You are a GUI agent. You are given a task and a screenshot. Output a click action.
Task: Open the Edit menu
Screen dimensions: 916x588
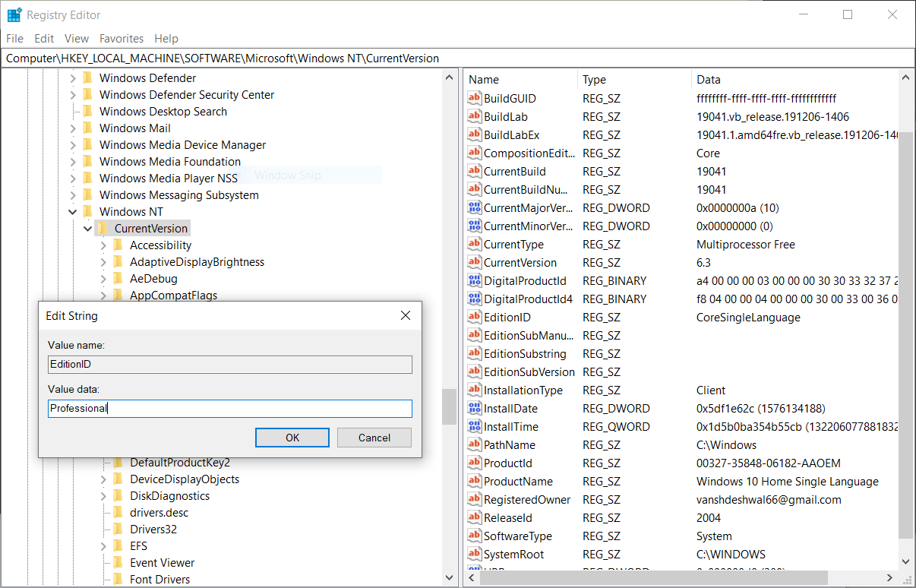pos(44,38)
